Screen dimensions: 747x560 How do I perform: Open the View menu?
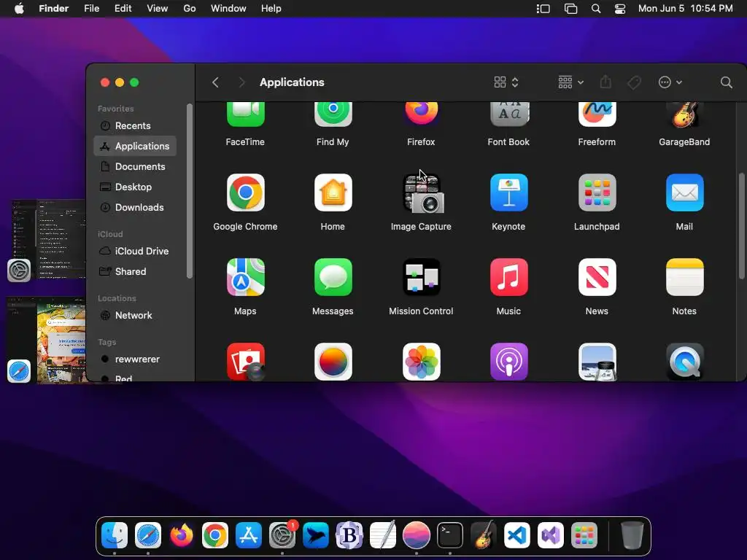tap(158, 9)
